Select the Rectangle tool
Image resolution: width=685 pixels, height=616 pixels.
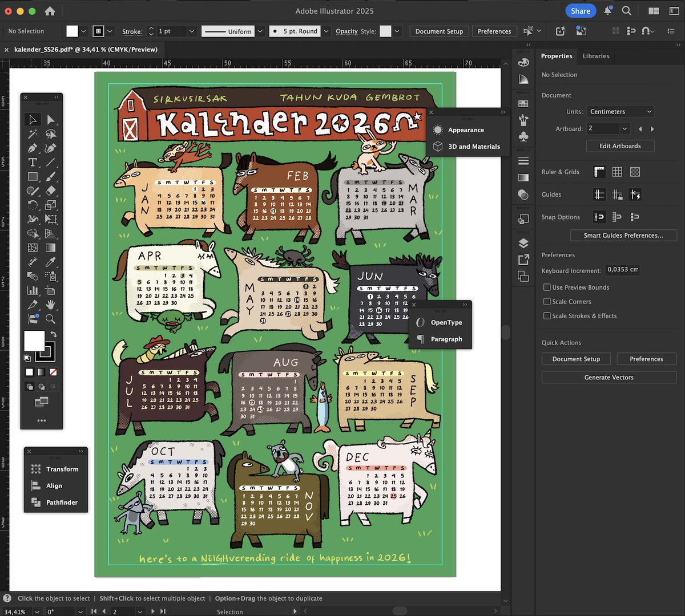tap(33, 177)
